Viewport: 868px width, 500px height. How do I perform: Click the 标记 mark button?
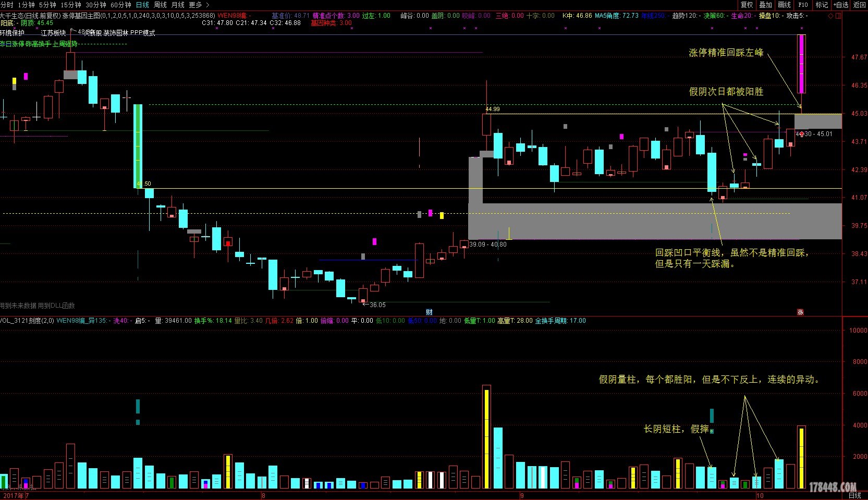tap(822, 5)
